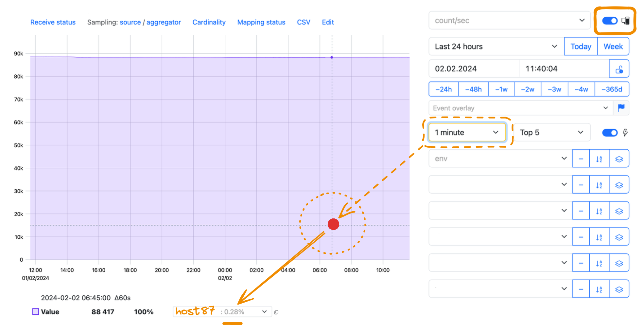644x335 pixels.
Task: Click the Today button
Action: click(581, 47)
